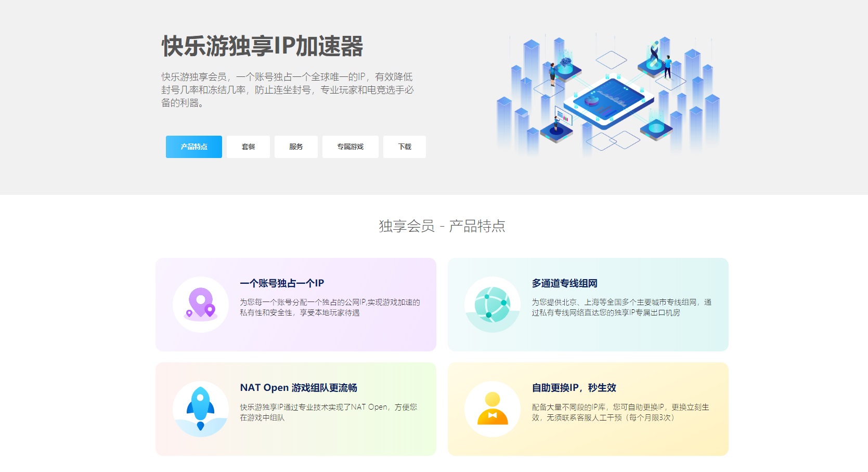Click the description starting 为您每一个账号分配
This screenshot has height=472, width=868.
[x=330, y=307]
